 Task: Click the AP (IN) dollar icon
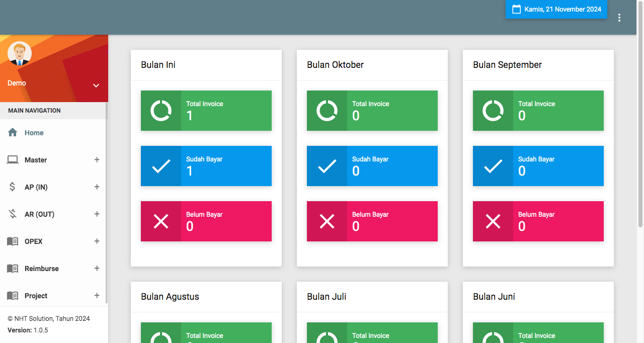tap(13, 187)
